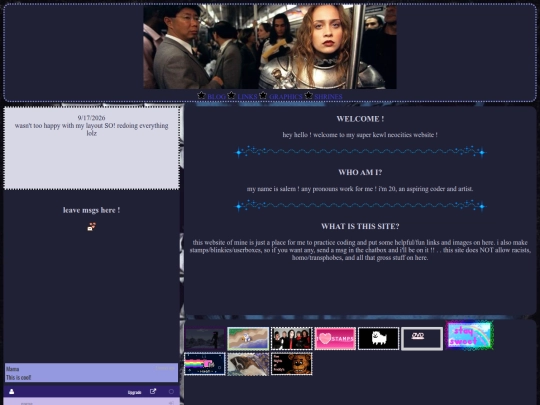The image size is (540, 405).
Task: Click the Five Nights at Freddy's stamp
Action: coord(292,364)
